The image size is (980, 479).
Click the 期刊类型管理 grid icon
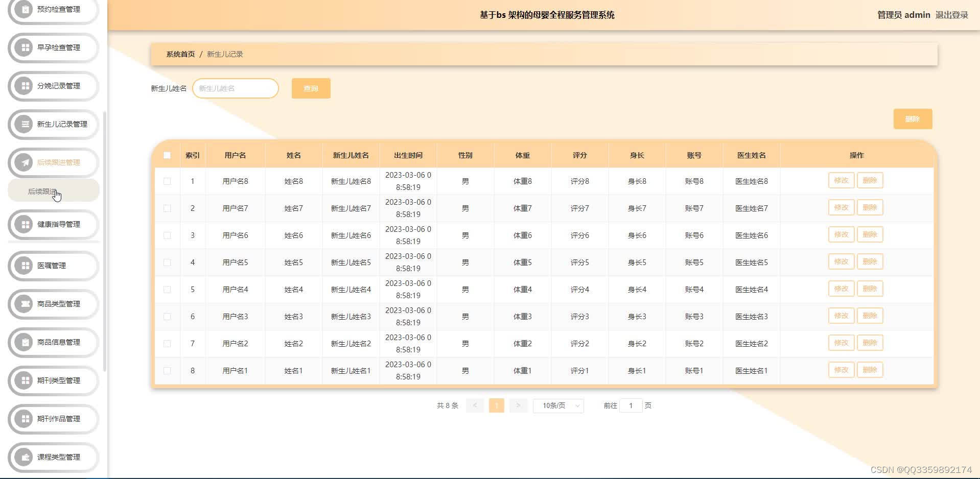[x=25, y=380]
